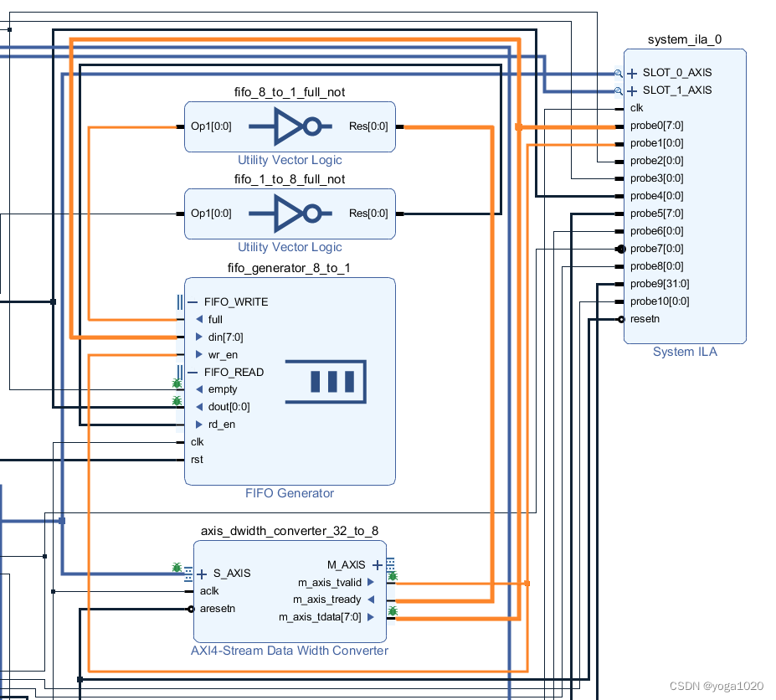Click the FIFO storage symbol inside fifo_generator_8_to_1
Image resolution: width=776 pixels, height=700 pixels.
click(326, 381)
